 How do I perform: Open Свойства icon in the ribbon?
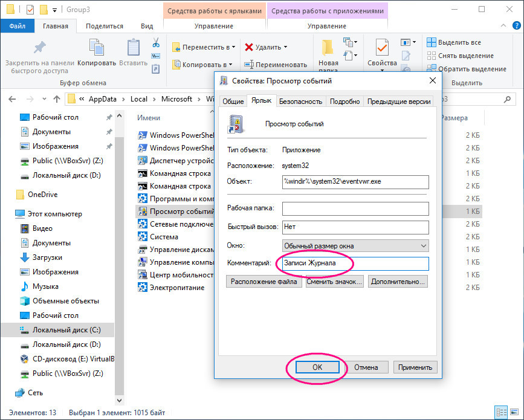[382, 48]
